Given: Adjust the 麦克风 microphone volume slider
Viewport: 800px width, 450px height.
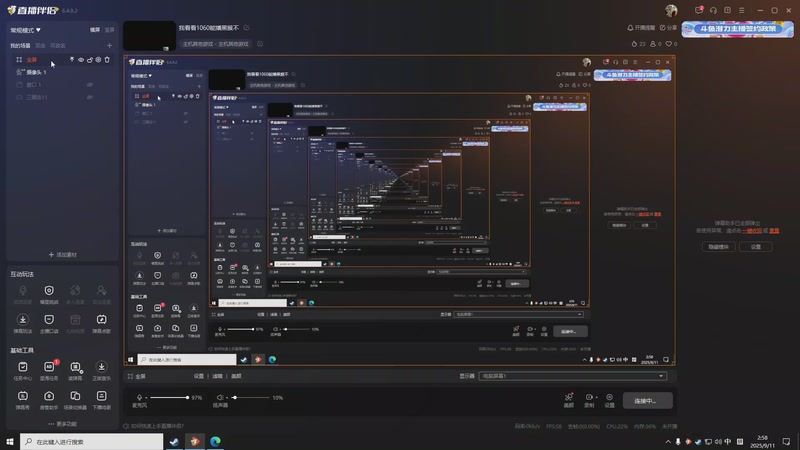Looking at the screenshot, I should click(169, 397).
